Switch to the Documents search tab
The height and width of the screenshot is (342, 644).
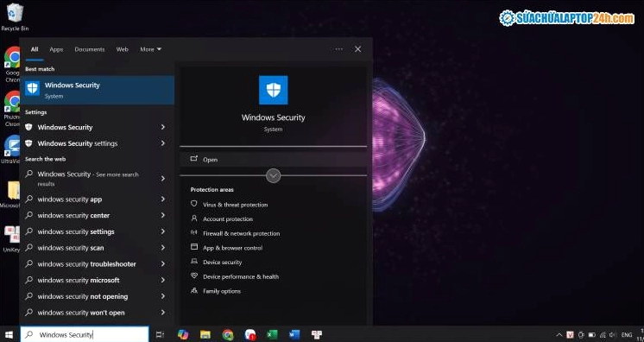[x=90, y=49]
